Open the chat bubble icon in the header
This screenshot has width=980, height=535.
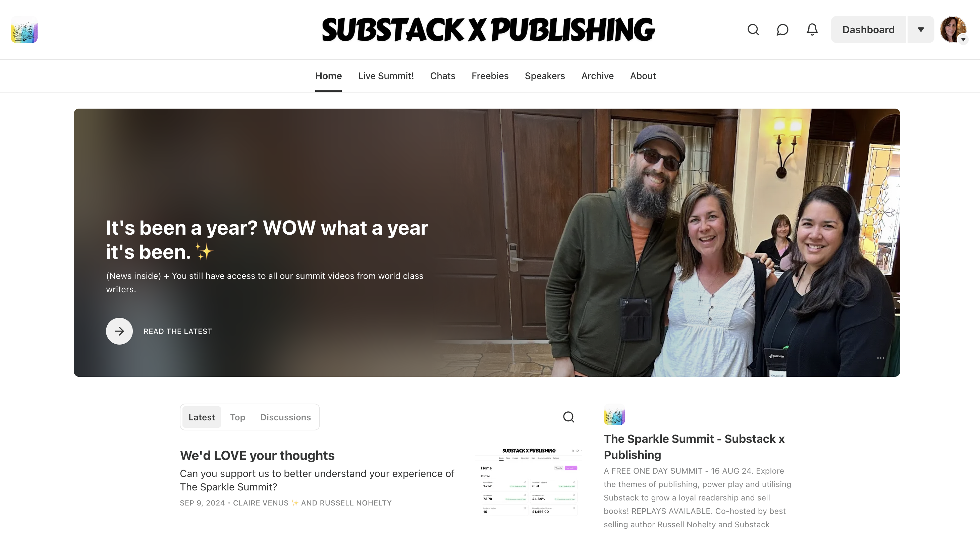782,29
